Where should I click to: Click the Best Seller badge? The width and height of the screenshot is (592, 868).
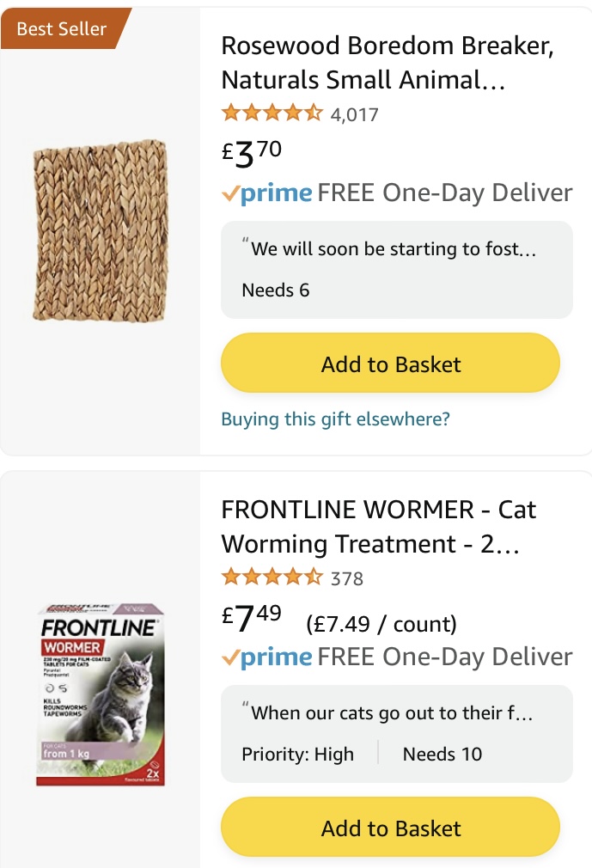(x=62, y=28)
